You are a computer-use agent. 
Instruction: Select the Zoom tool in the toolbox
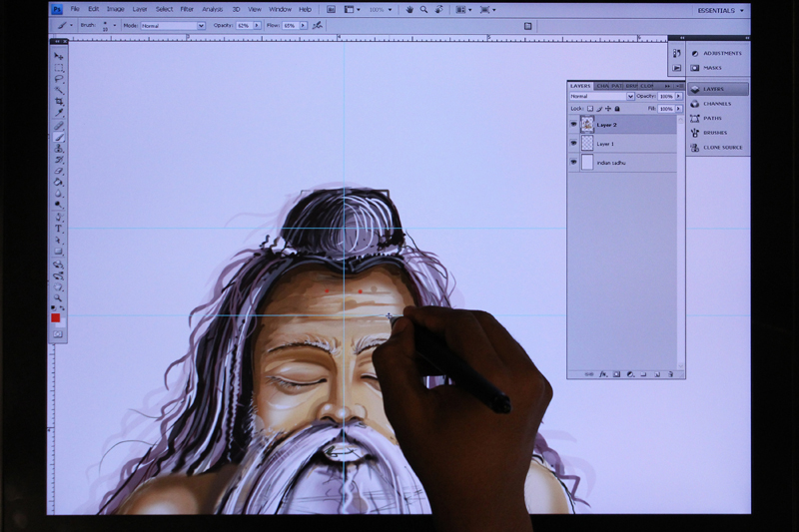click(59, 297)
